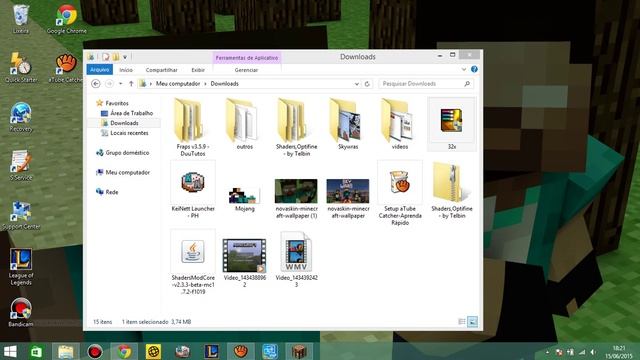
Task: Switch to the Exibir ribbon tab
Action: [x=198, y=70]
